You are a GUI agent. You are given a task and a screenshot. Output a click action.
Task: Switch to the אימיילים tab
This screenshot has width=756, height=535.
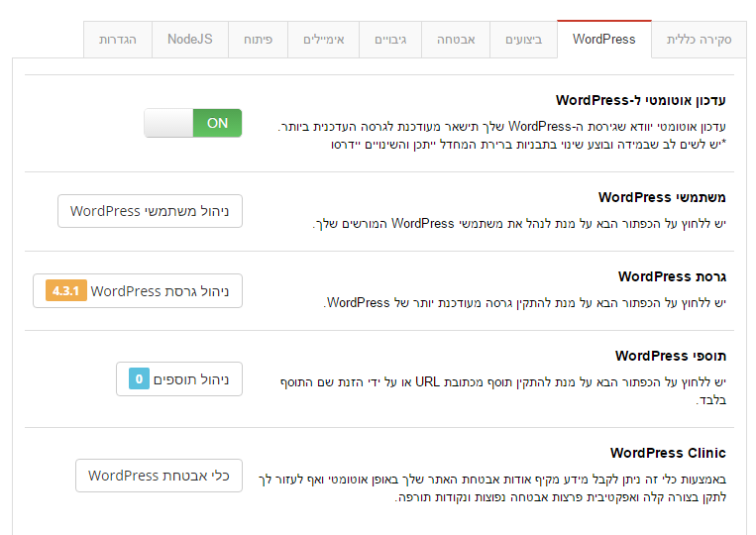tap(324, 40)
